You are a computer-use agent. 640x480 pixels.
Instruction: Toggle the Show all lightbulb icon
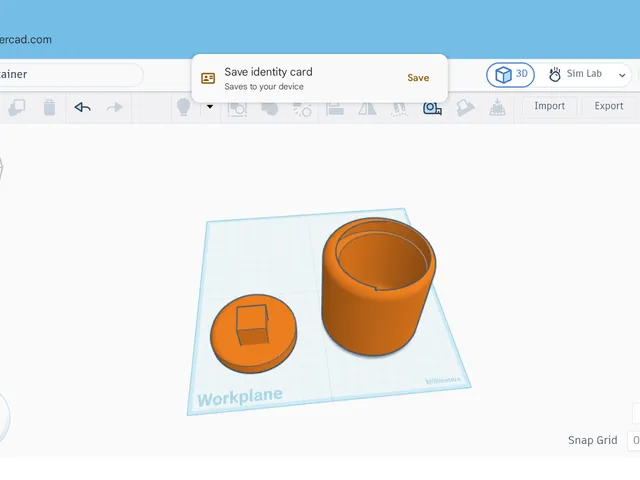coord(184,107)
